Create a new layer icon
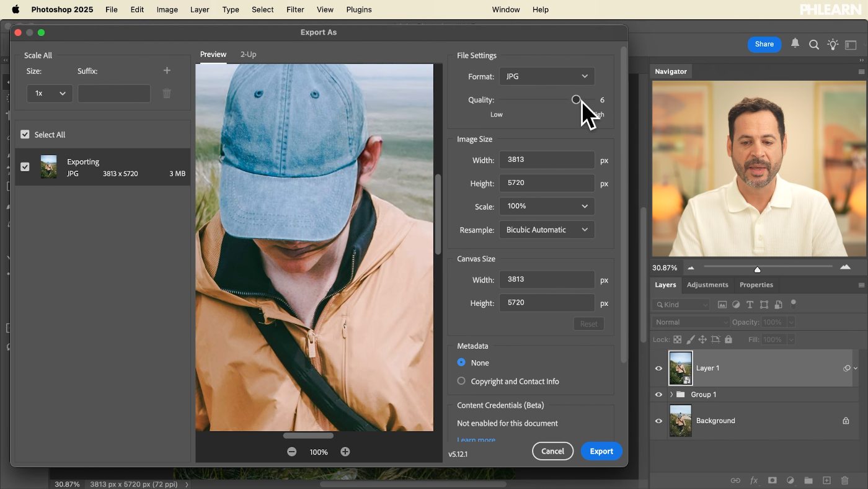This screenshot has width=868, height=489. point(826,480)
